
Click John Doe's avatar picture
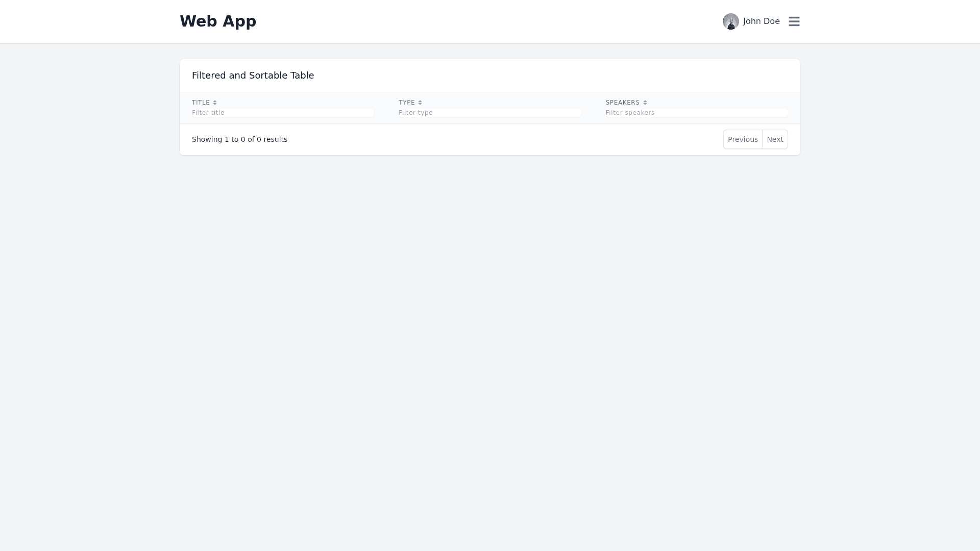730,21
